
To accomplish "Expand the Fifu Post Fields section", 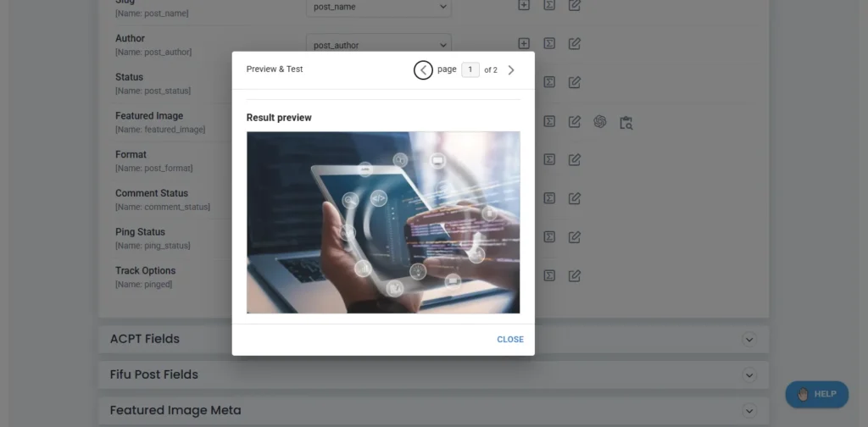I will tap(748, 374).
